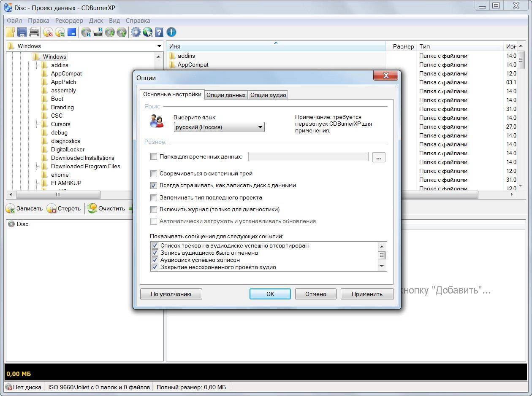Switch to the 'Опции данных' tab
Viewport: 532px width, 396px height.
(x=226, y=95)
